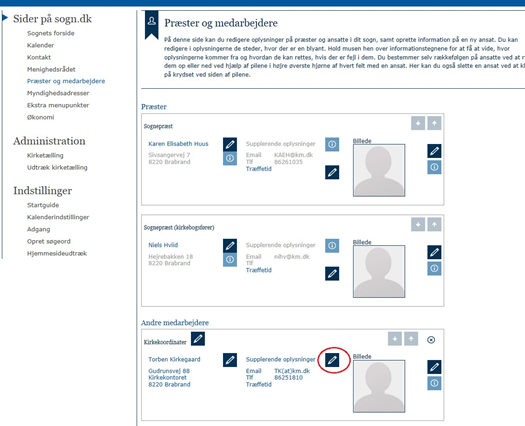
Task: Click Torben Kirkegaard profile picture placeholder
Action: click(x=379, y=386)
